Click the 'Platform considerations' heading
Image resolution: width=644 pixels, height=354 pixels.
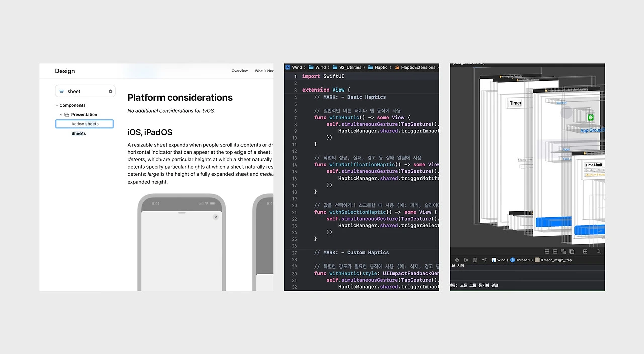point(180,97)
